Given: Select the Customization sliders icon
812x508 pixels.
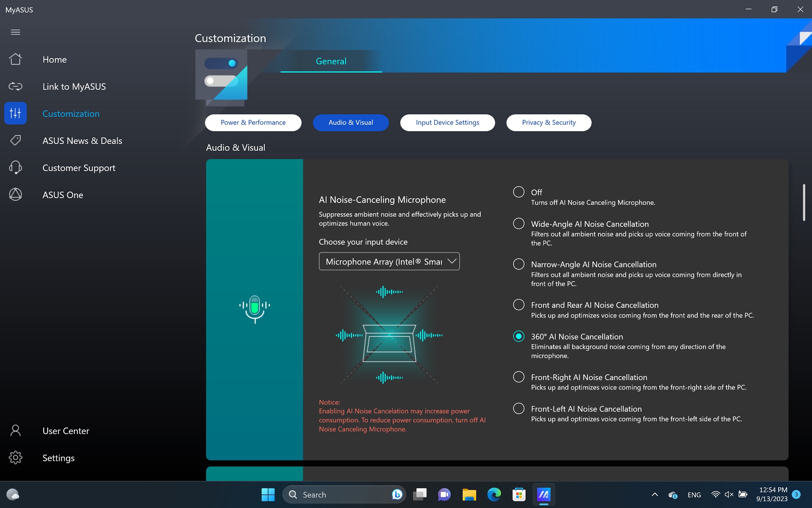Looking at the screenshot, I should 15,113.
